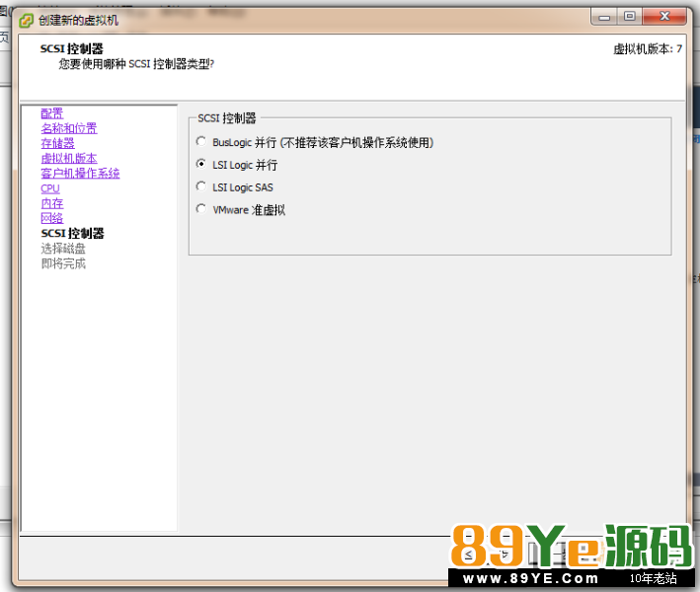Click the wizard title bar icon

tap(26, 21)
